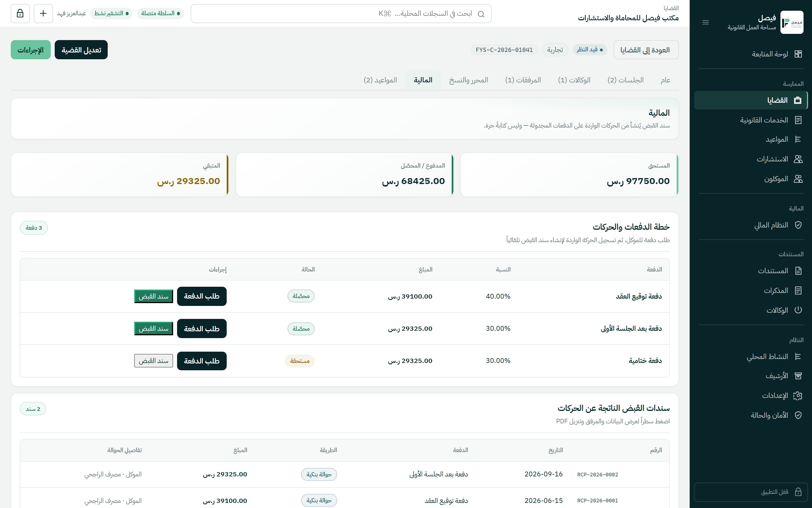This screenshot has width=812, height=508.
Task: Click السلطة متصلة status badge
Action: click(x=160, y=14)
